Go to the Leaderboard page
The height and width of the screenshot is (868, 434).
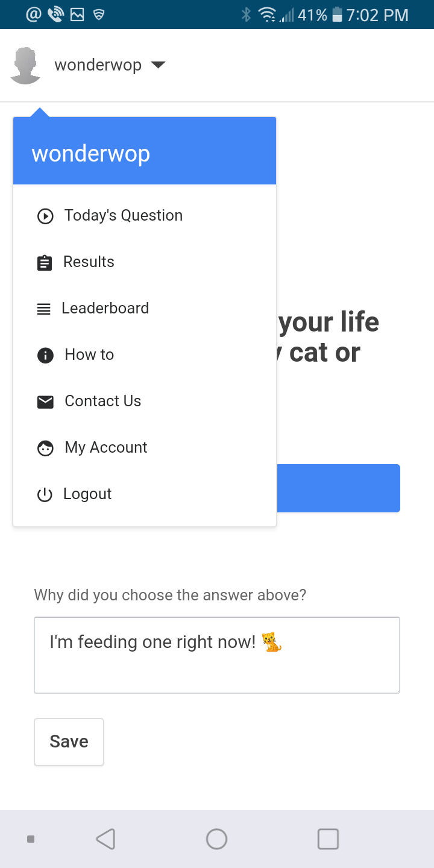[x=105, y=309]
